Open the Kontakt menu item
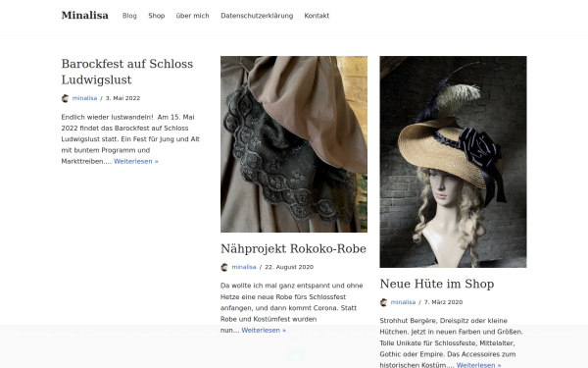 317,16
